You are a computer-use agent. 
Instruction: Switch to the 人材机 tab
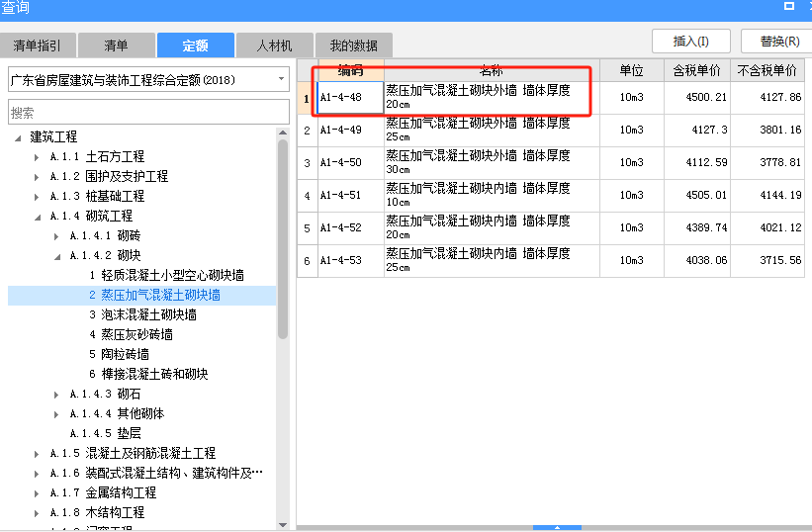(275, 45)
